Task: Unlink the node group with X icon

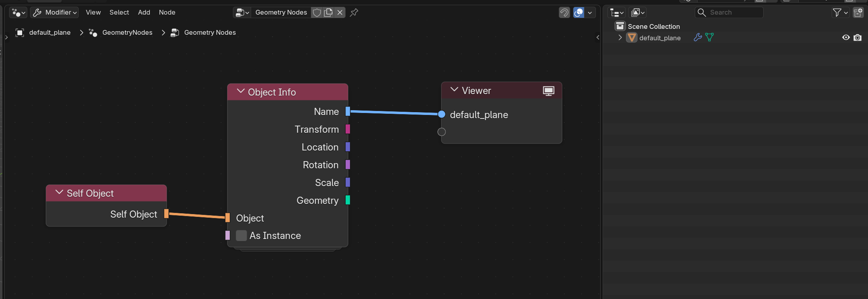Action: pos(340,13)
